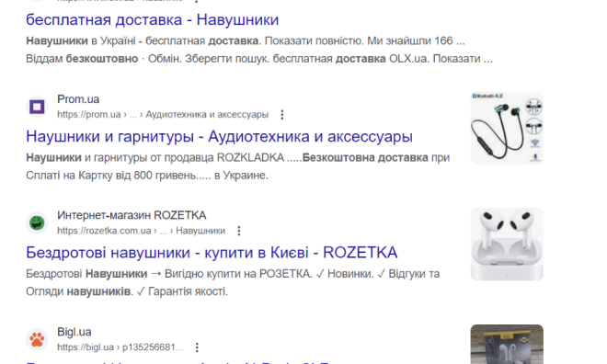Open 'Наушники и гарнитуры - Аудиотехника и аксессуары' result
The image size is (607, 364).
219,137
